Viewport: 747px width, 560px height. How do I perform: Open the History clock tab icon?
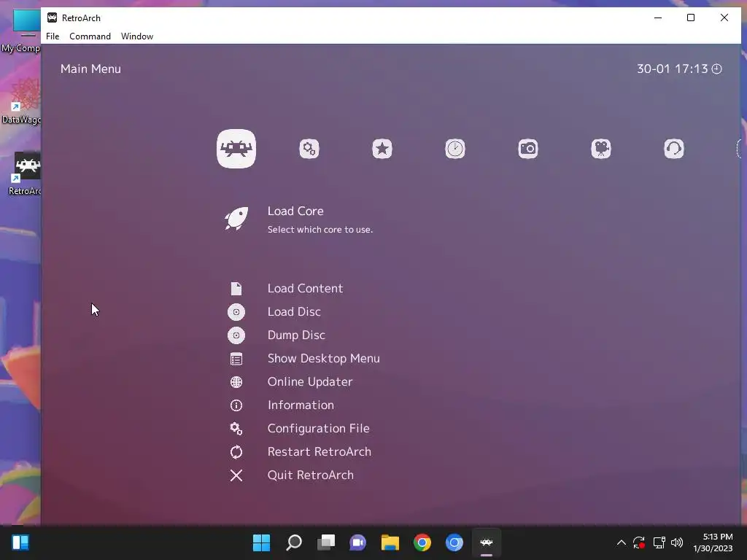[455, 149]
